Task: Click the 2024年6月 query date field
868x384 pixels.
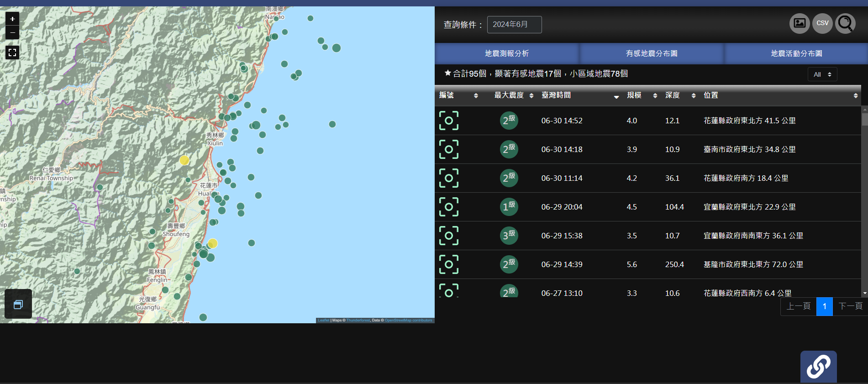Action: pyautogui.click(x=514, y=25)
